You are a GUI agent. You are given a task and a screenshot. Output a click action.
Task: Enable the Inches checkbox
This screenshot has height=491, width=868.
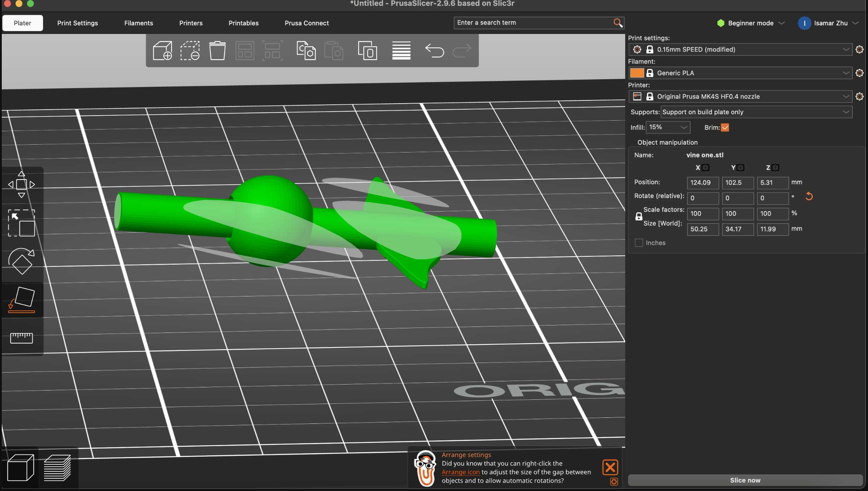(x=639, y=243)
